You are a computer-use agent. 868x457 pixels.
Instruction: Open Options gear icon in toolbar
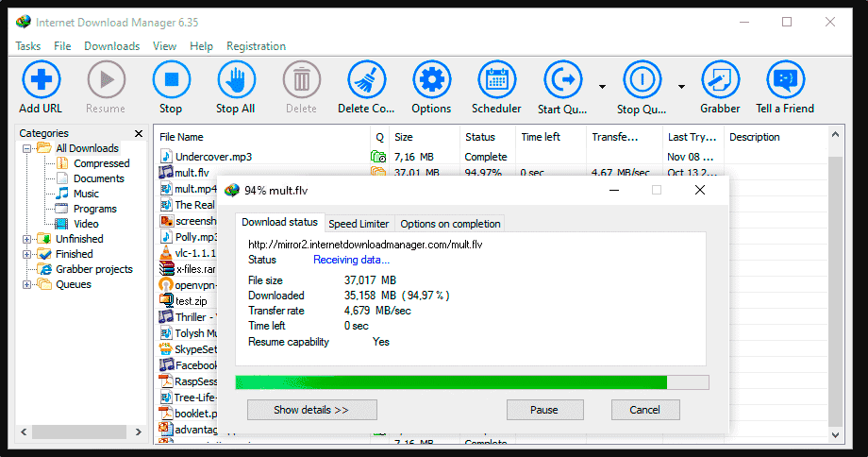point(431,80)
